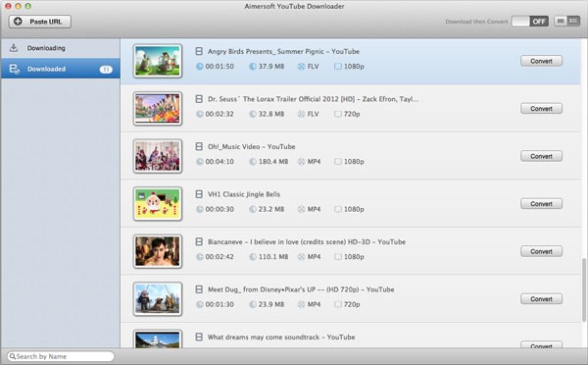This screenshot has height=365, width=588.
Task: Click size icon next to 23.9 MB
Action: (253, 305)
